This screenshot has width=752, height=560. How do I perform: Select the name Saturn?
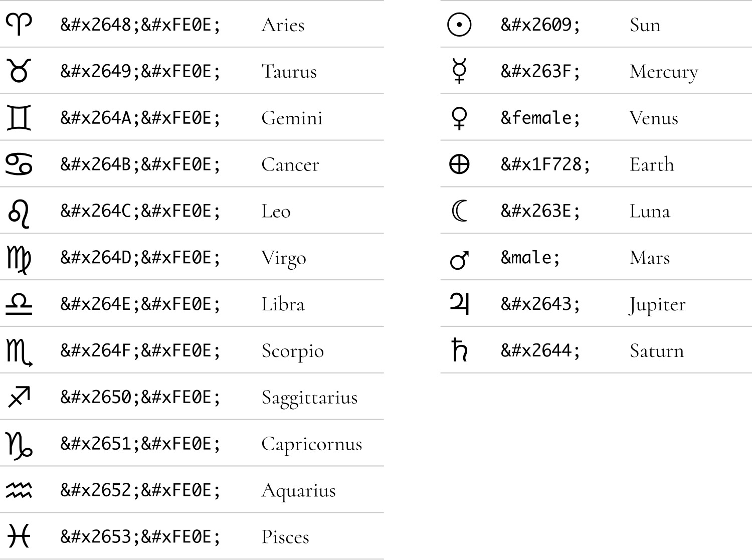tap(657, 351)
